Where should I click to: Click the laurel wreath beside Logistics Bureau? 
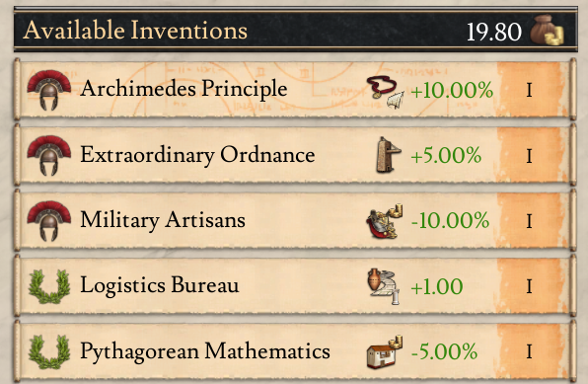coord(49,286)
